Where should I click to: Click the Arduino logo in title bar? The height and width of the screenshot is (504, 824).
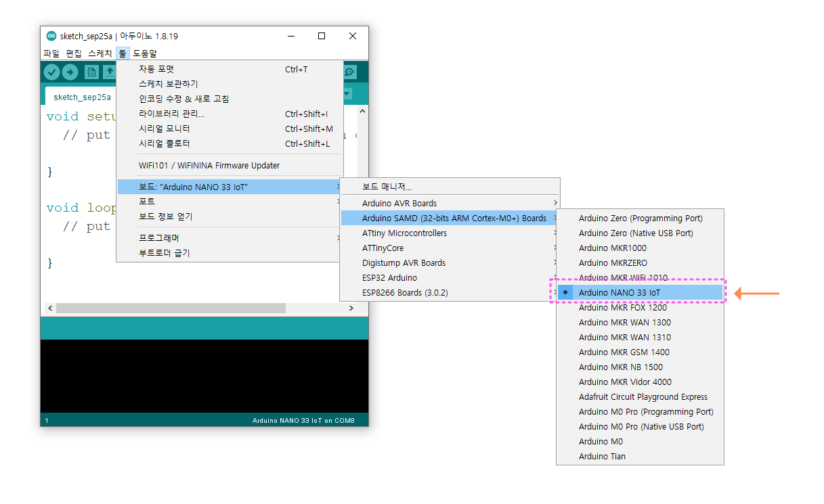click(x=51, y=36)
